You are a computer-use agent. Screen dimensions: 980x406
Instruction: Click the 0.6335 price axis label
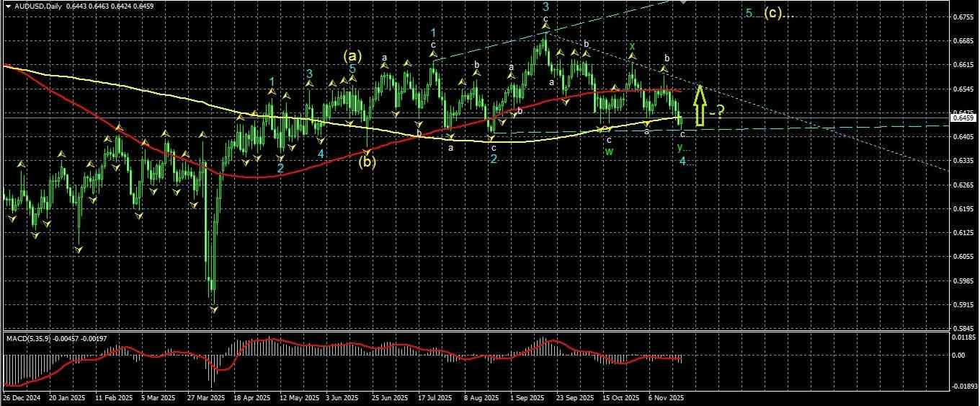click(963, 161)
